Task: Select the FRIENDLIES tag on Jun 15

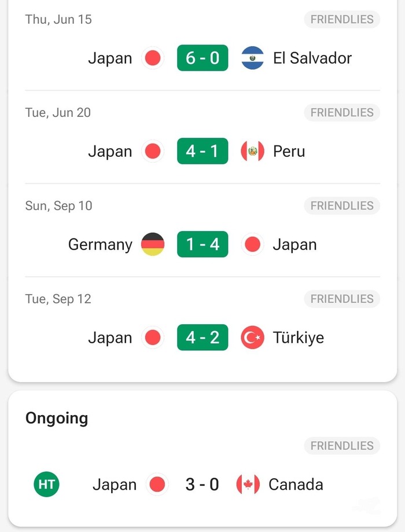Action: click(342, 19)
